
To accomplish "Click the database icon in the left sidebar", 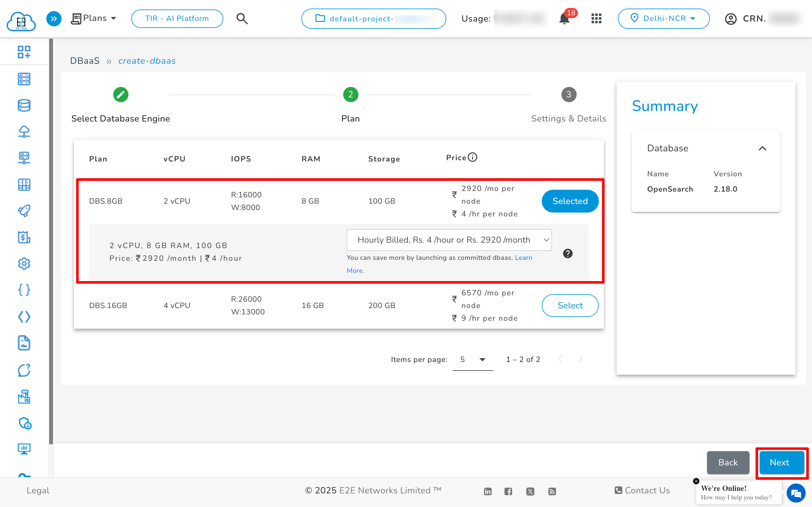I will click(x=24, y=105).
